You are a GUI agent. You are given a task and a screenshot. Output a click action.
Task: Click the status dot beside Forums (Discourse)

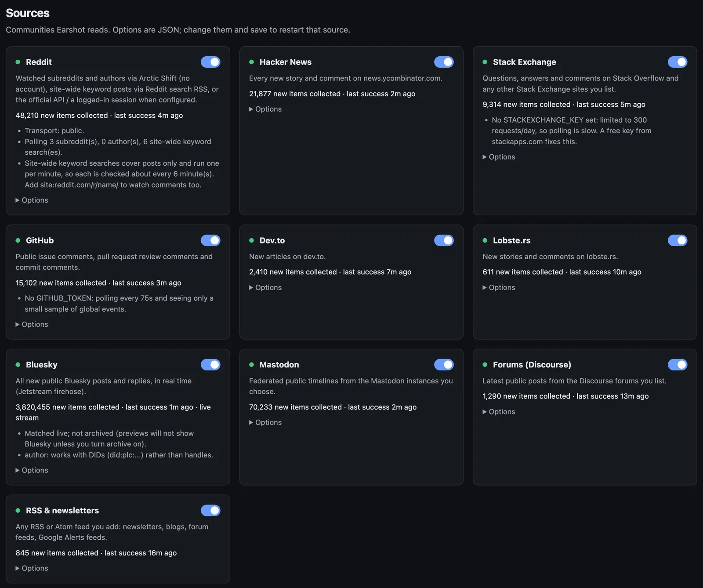[485, 365]
